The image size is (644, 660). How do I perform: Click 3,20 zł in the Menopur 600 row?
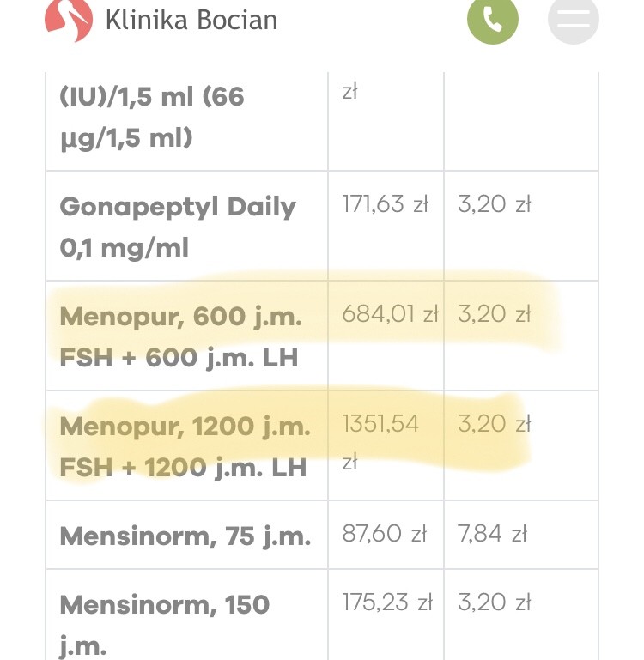(x=495, y=314)
